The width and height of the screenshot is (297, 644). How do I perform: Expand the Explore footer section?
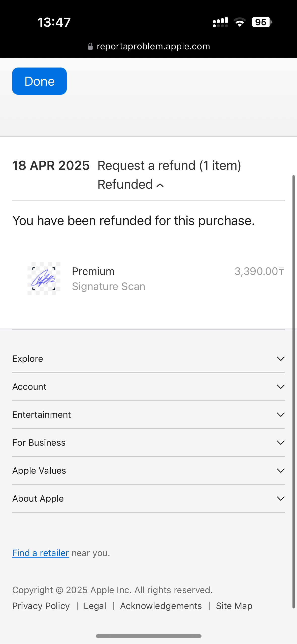coord(280,359)
